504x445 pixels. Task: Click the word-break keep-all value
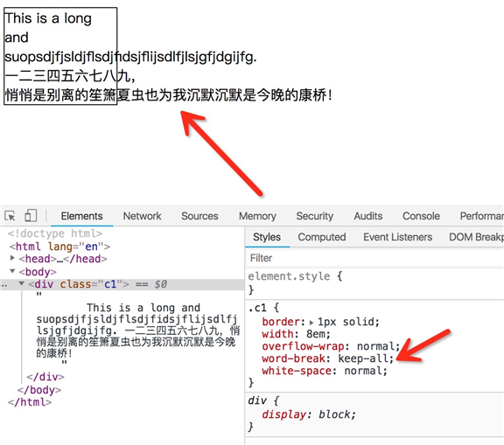[x=363, y=358]
